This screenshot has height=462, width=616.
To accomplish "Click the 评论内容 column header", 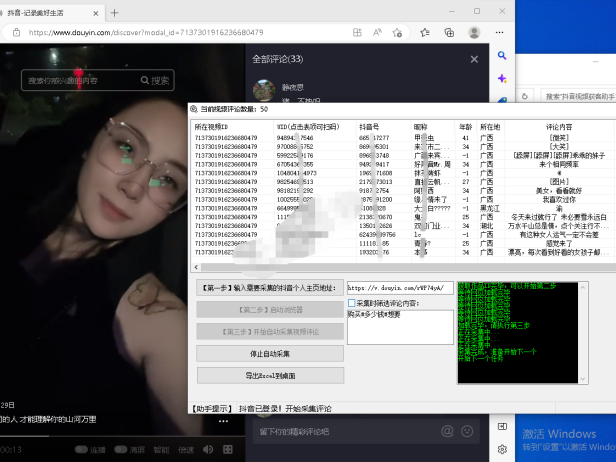I will [x=559, y=127].
